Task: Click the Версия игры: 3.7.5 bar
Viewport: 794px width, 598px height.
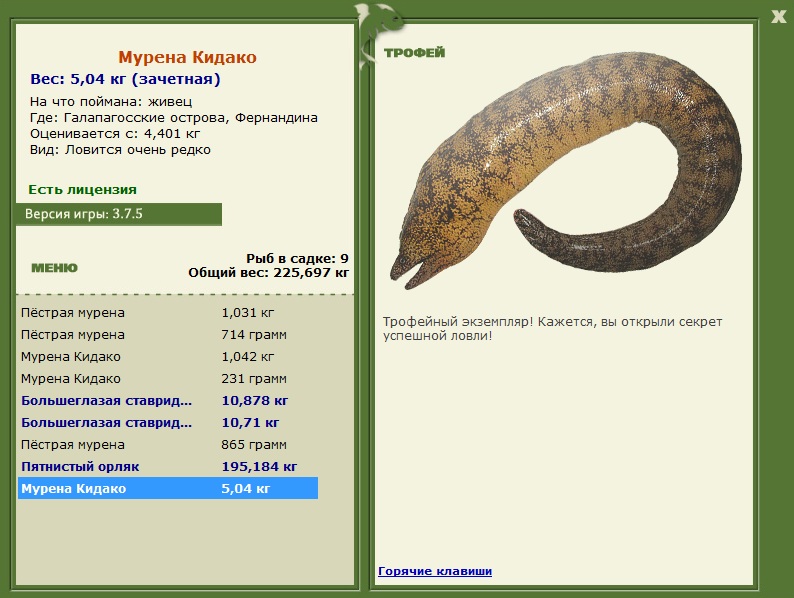Action: click(119, 214)
